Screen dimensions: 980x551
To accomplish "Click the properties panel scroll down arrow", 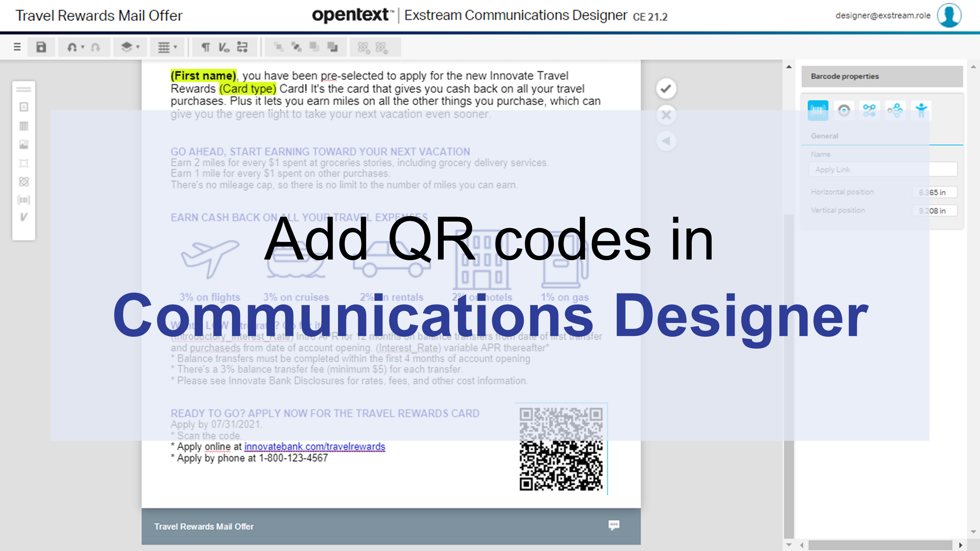I will (x=973, y=531).
